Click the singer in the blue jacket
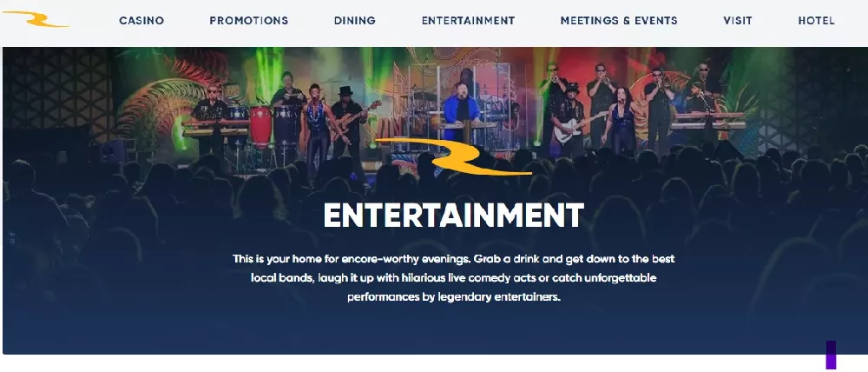The height and width of the screenshot is (372, 868). (459, 111)
